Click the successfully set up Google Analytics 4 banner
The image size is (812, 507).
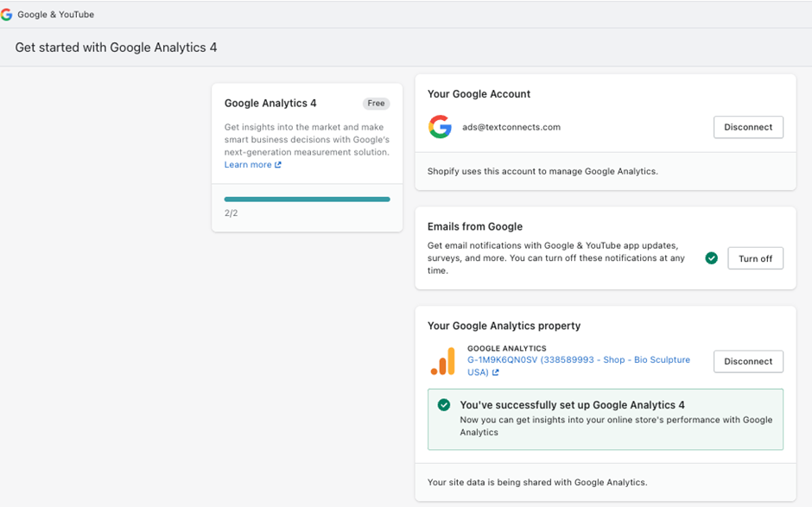(x=605, y=418)
